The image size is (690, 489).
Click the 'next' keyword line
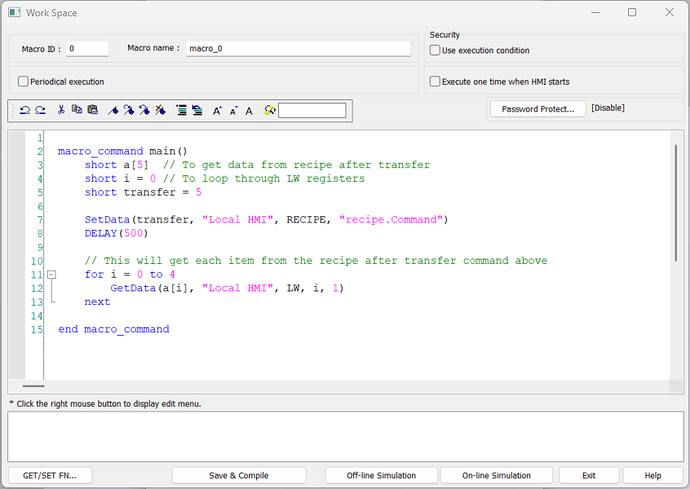(x=97, y=302)
